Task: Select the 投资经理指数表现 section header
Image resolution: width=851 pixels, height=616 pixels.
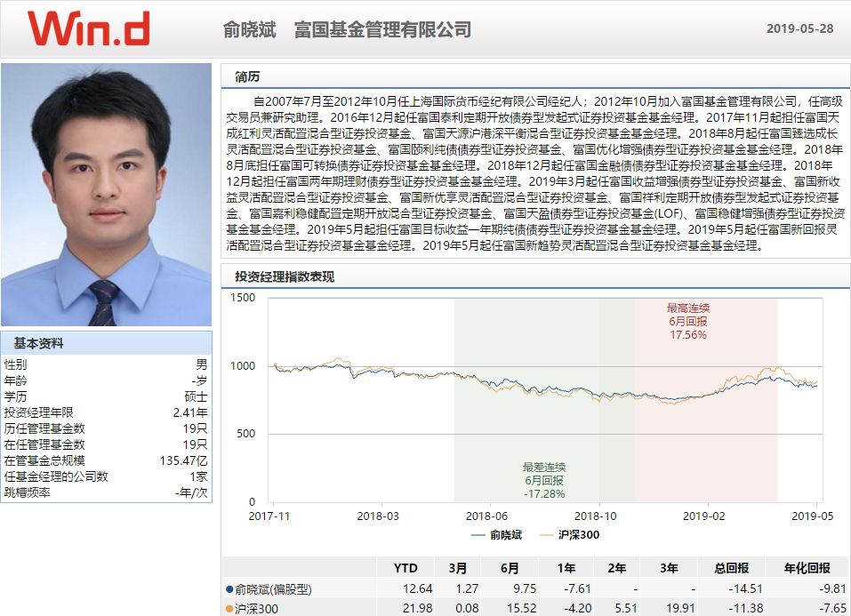Action: pos(285,276)
